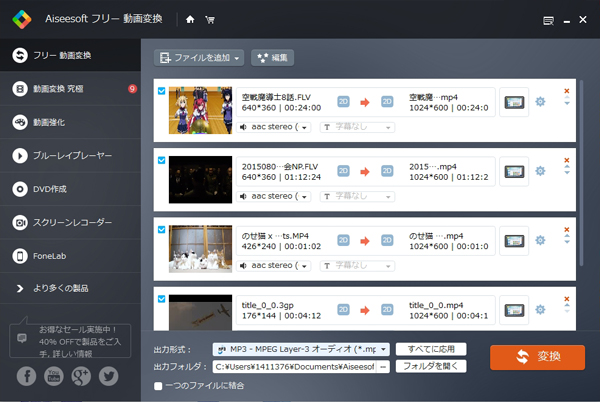Uncheck the のせ猫 MP4 file checkbox

(x=161, y=229)
